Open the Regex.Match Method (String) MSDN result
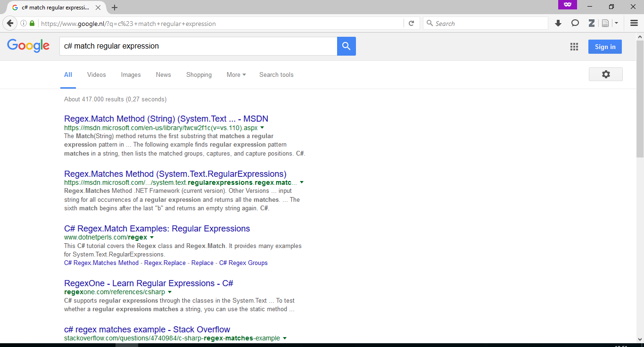The image size is (644, 347). (166, 119)
